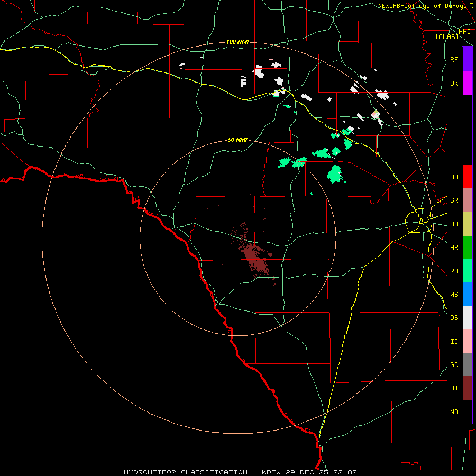Viewport: 476px width, 476px height.
Task: Click the RA bright green legend swatch
Action: coord(467,271)
